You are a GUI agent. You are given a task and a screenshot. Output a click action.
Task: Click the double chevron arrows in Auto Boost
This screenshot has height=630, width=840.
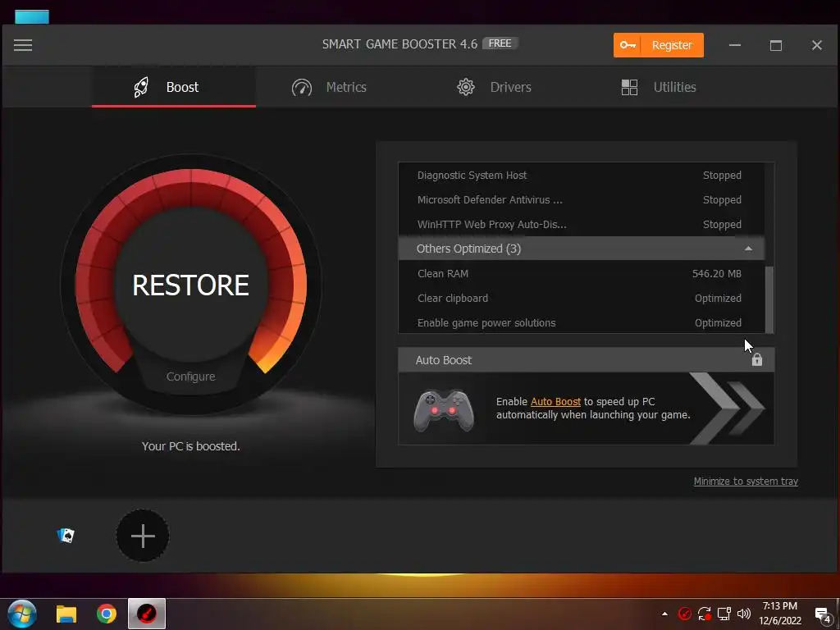(x=728, y=409)
